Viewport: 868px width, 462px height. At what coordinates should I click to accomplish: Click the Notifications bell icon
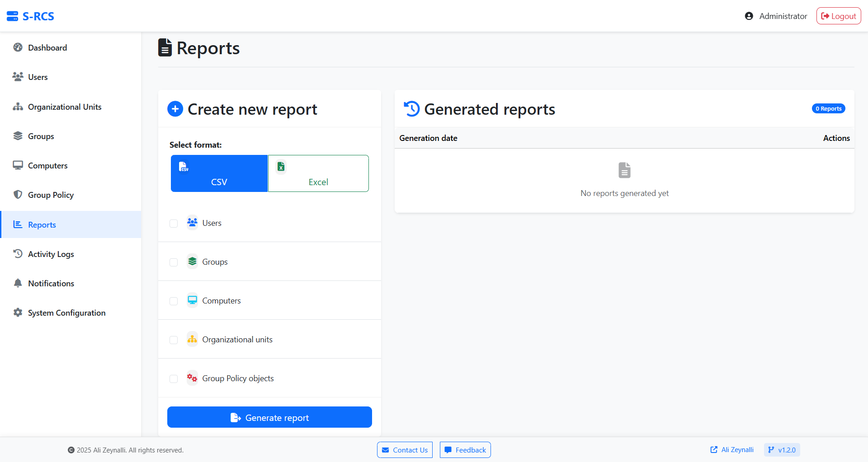[x=18, y=283]
